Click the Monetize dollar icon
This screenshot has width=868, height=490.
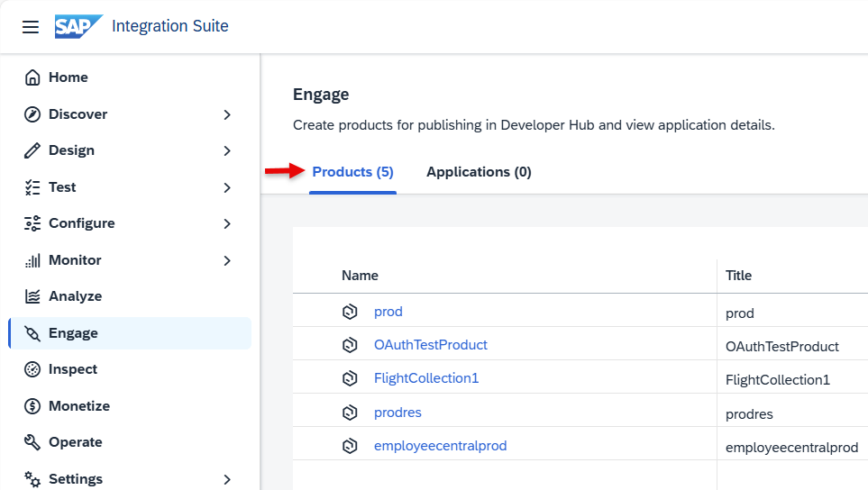click(32, 406)
